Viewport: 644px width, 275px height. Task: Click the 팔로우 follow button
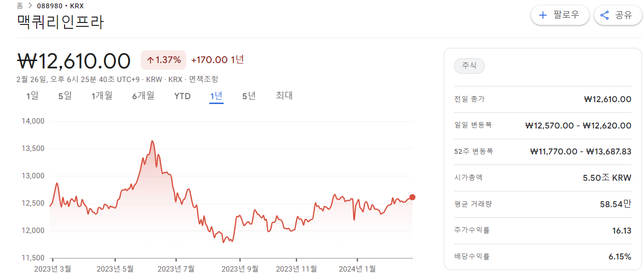click(x=560, y=15)
